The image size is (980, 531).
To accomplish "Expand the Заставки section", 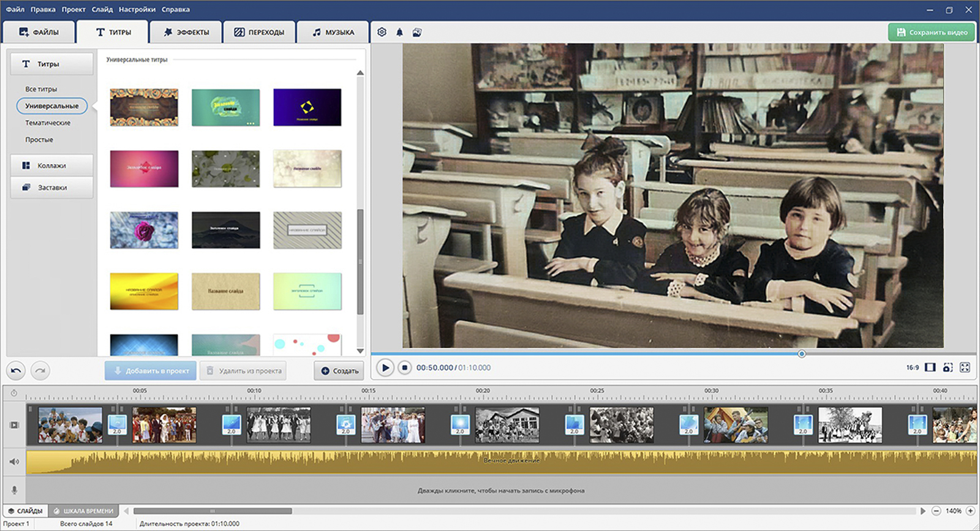I will [x=51, y=187].
